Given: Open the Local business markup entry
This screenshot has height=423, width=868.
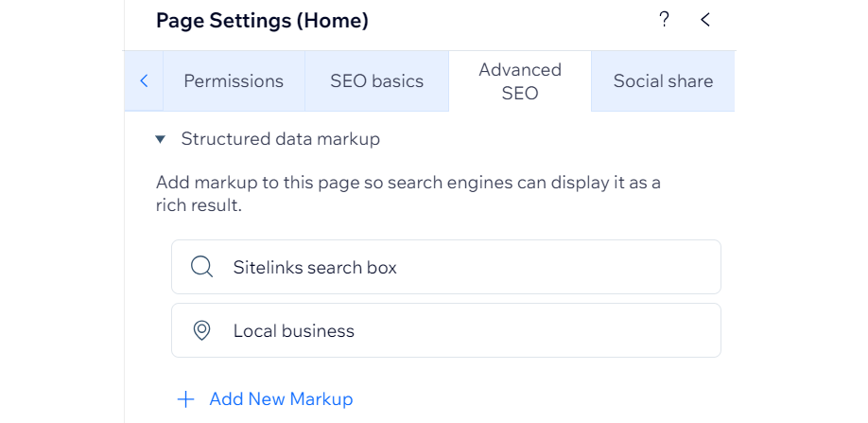Looking at the screenshot, I should coord(446,330).
